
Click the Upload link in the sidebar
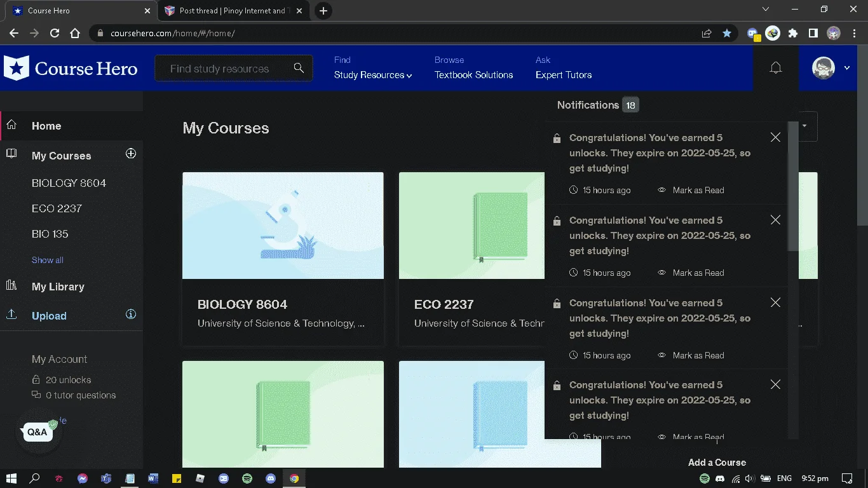pyautogui.click(x=49, y=316)
